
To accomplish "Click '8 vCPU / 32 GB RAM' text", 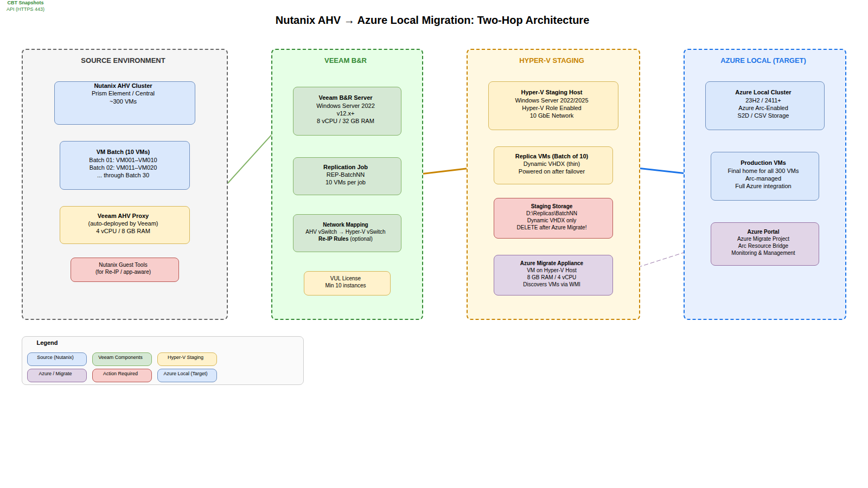I will point(346,121).
